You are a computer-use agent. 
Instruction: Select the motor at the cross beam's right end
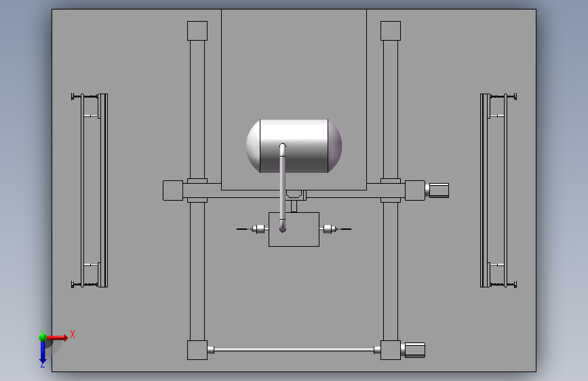tap(437, 190)
